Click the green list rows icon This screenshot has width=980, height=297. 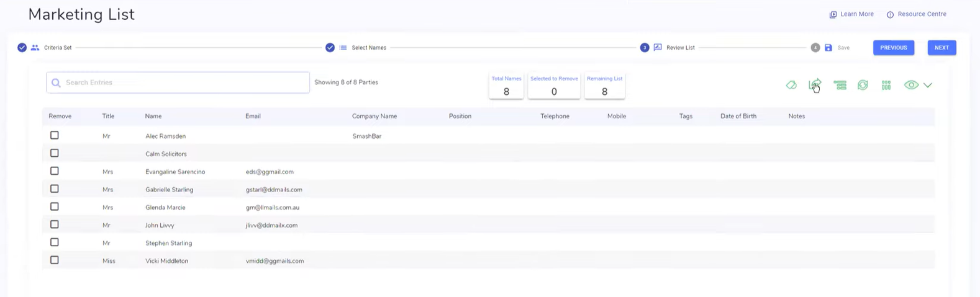[840, 85]
